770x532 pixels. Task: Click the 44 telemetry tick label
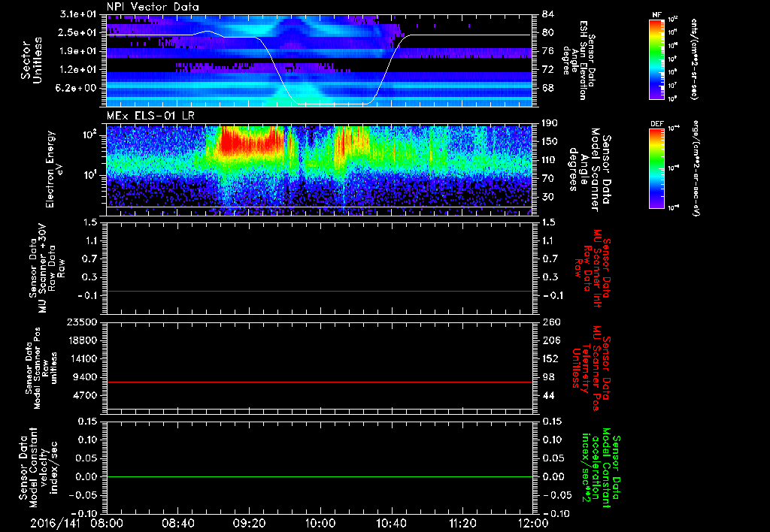pos(547,395)
